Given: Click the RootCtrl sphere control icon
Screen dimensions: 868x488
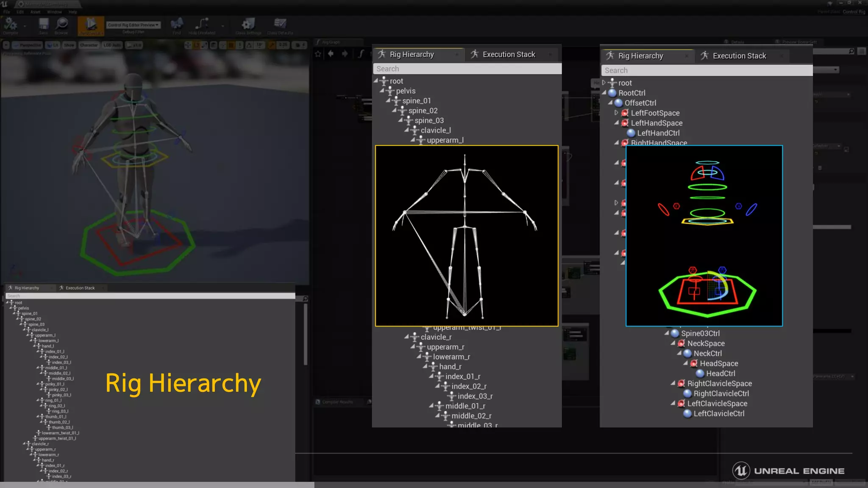Looking at the screenshot, I should 612,93.
